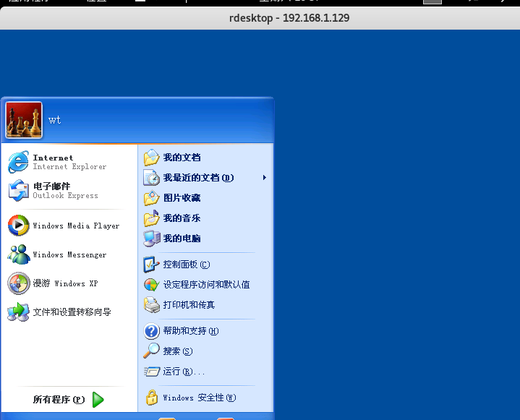The width and height of the screenshot is (520, 420).
Task: Click the 我的文档 folder icon
Action: [152, 158]
